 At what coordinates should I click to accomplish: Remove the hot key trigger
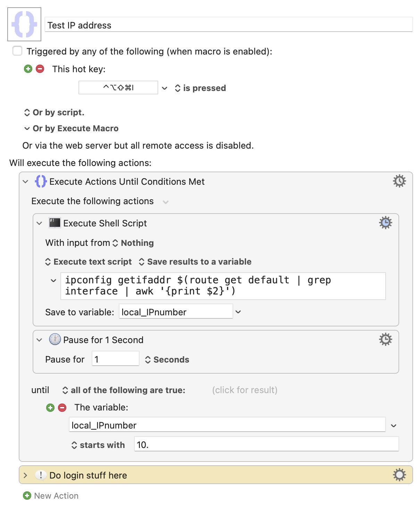[x=40, y=69]
